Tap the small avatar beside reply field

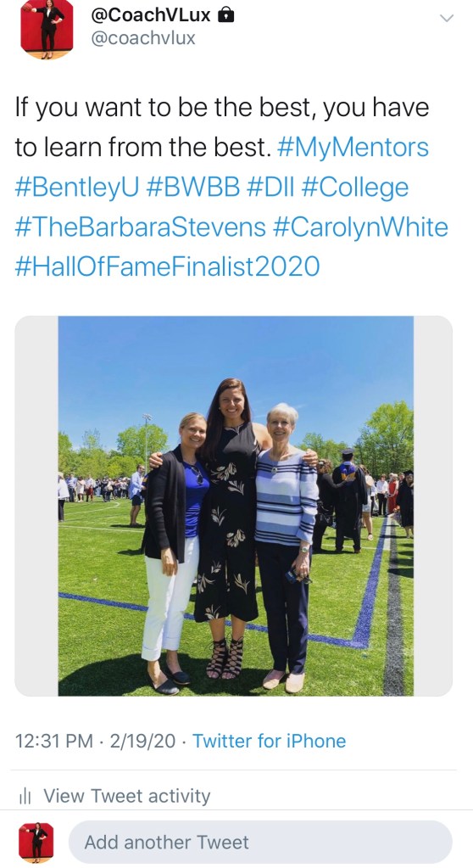(36, 843)
